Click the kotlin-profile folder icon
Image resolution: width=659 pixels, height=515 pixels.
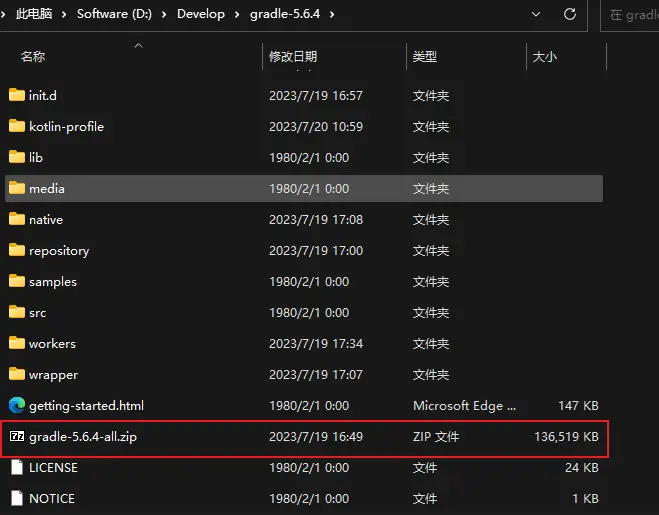click(16, 127)
